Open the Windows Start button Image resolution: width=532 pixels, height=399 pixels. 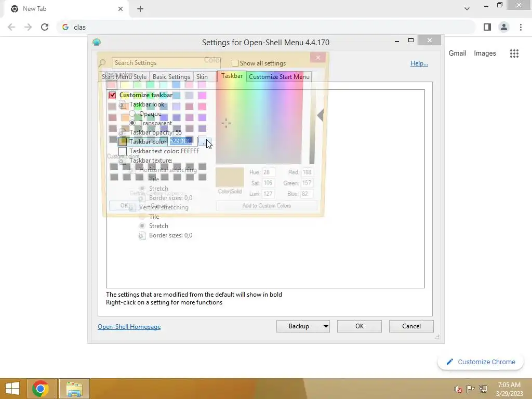(x=12, y=389)
